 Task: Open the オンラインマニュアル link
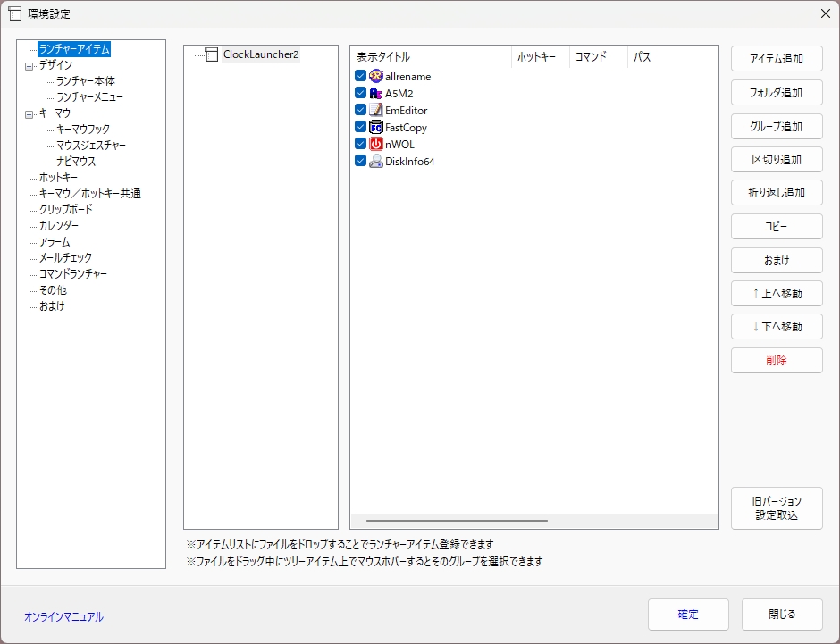tap(63, 616)
